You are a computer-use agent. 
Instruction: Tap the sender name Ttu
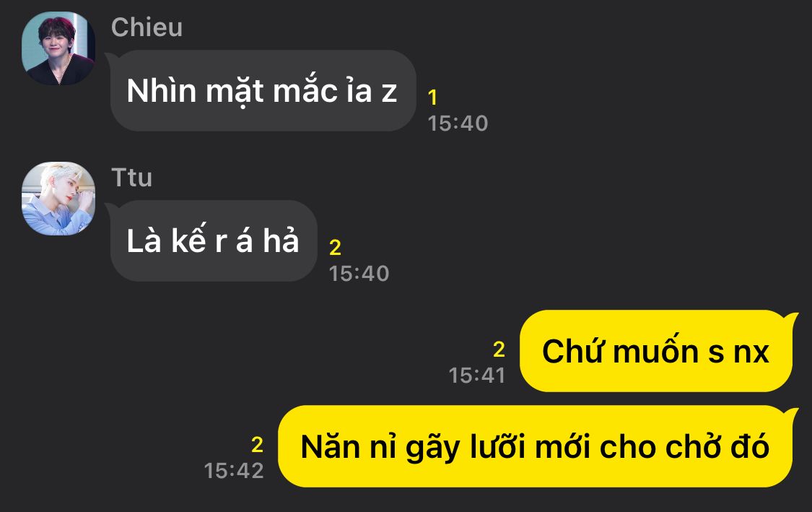pyautogui.click(x=131, y=178)
